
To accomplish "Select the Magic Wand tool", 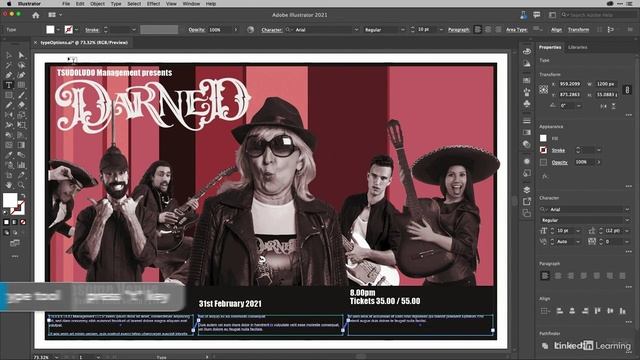I will [x=9, y=65].
